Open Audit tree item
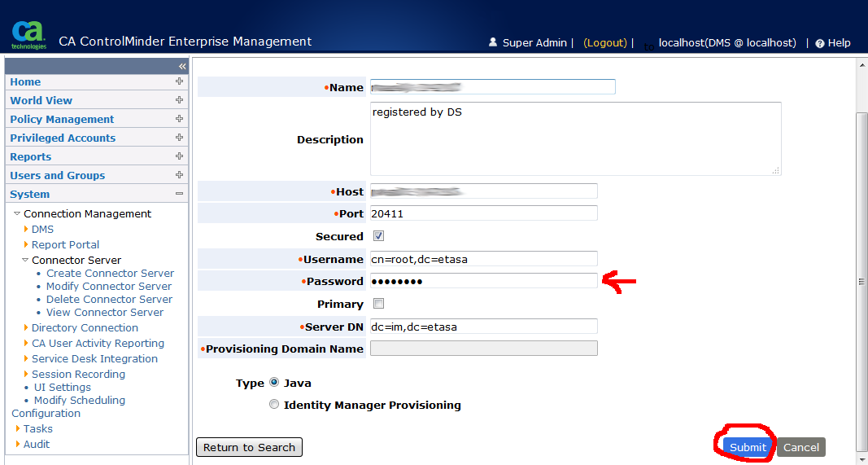The height and width of the screenshot is (465, 868). tap(37, 444)
